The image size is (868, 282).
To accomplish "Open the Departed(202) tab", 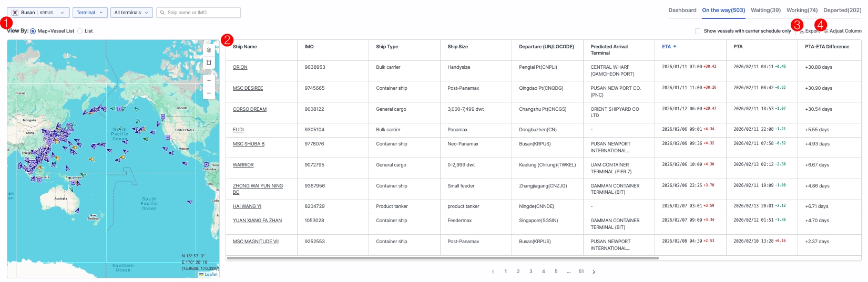I will coord(842,11).
